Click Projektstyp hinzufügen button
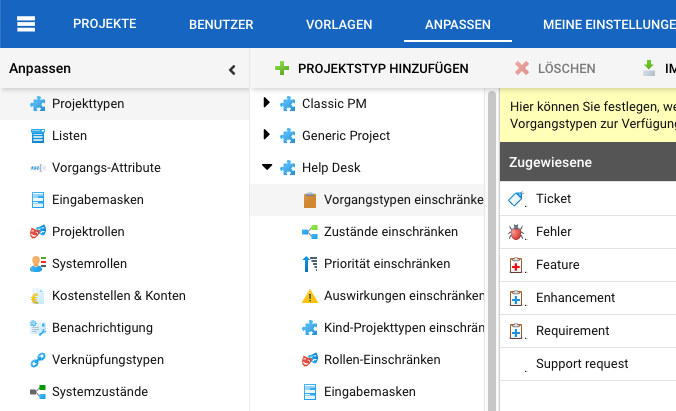676x411 pixels. point(372,69)
